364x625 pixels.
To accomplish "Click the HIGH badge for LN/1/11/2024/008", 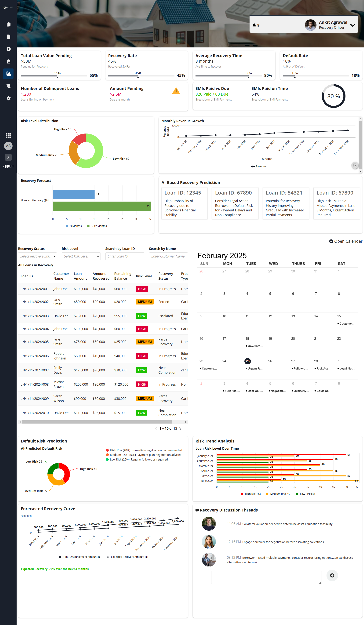I will (x=142, y=384).
